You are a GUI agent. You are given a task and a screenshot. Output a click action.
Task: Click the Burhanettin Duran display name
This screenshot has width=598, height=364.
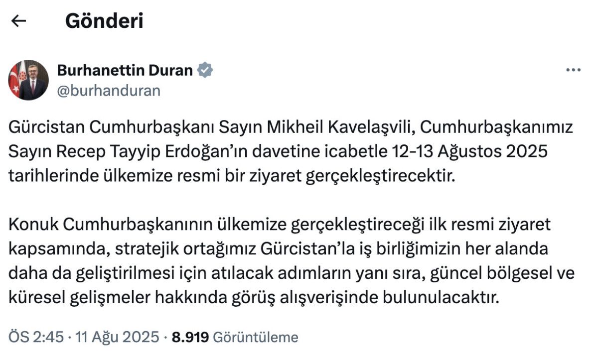pos(125,70)
